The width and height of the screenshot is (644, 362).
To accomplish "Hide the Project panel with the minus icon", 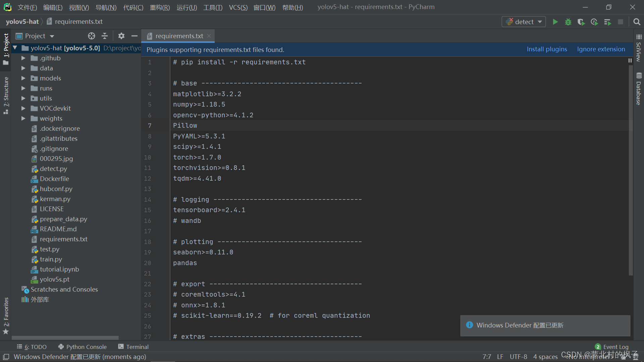I will [135, 36].
